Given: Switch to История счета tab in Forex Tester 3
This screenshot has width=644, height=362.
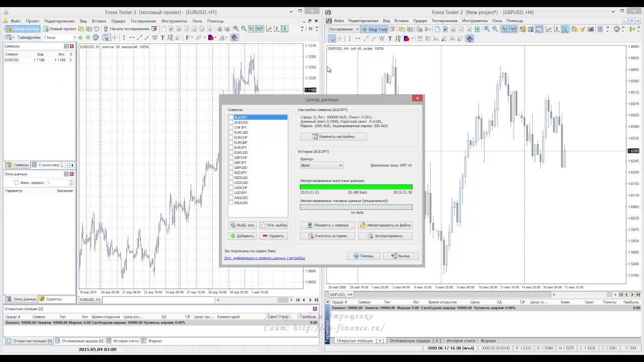Looking at the screenshot, I should coord(123,341).
